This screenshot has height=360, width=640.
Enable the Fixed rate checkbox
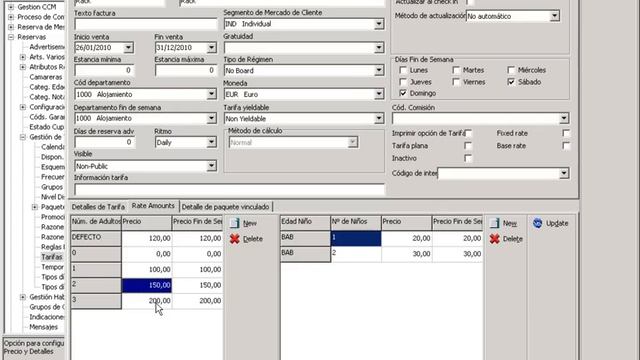click(566, 133)
